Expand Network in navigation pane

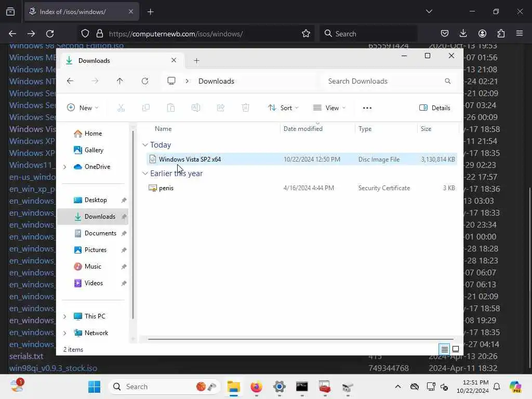[65, 333]
